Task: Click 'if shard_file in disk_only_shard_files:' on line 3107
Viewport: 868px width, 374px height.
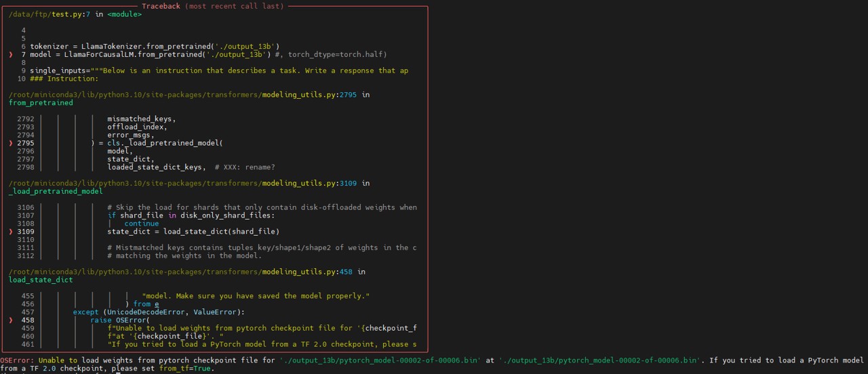Action: point(191,215)
